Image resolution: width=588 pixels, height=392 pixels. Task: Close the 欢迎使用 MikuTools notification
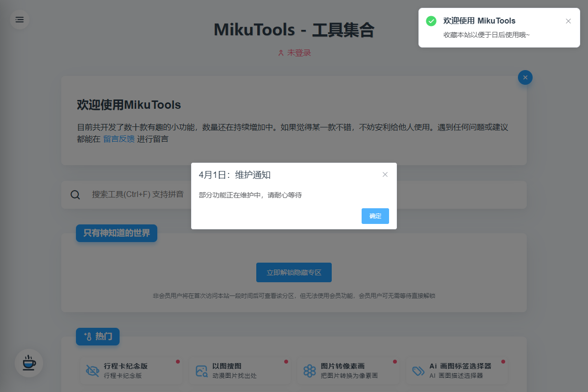(568, 21)
